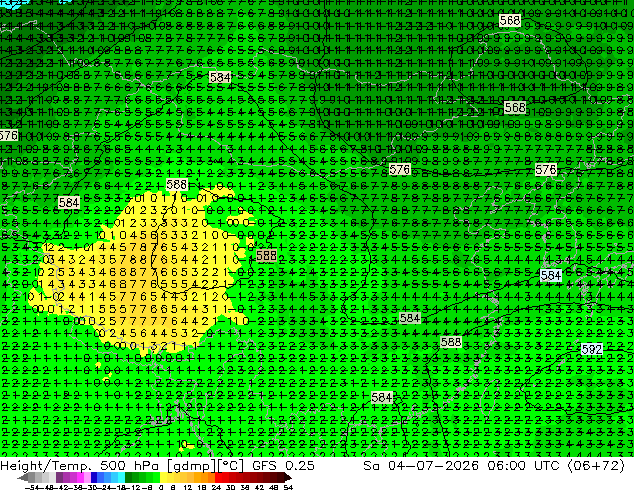
Task: Click the dark blue legend swatch
Action: pyautogui.click(x=94, y=477)
